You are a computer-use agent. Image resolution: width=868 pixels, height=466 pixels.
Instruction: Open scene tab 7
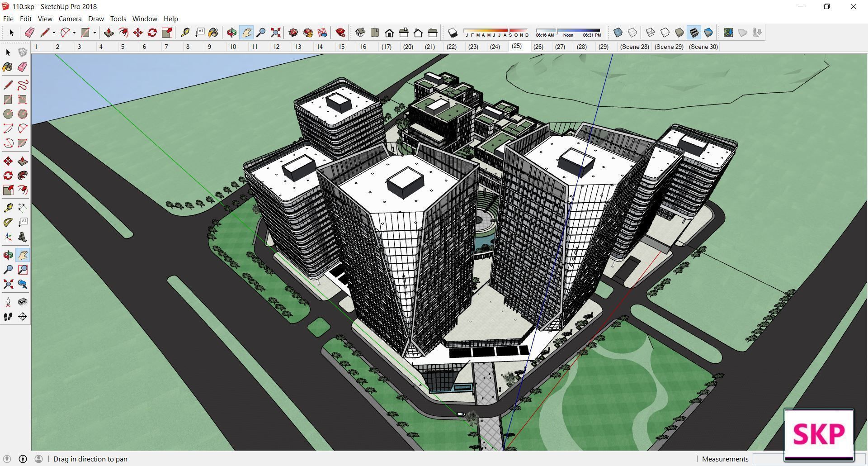166,47
